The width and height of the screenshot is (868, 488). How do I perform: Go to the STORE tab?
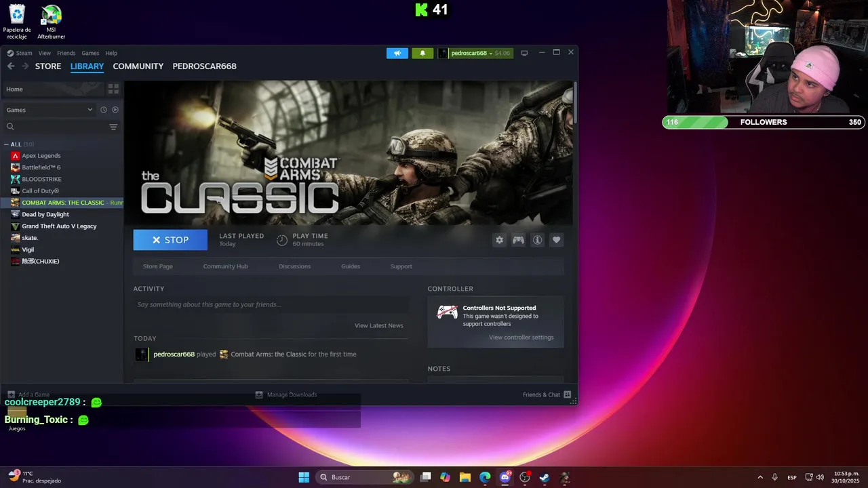pyautogui.click(x=48, y=66)
